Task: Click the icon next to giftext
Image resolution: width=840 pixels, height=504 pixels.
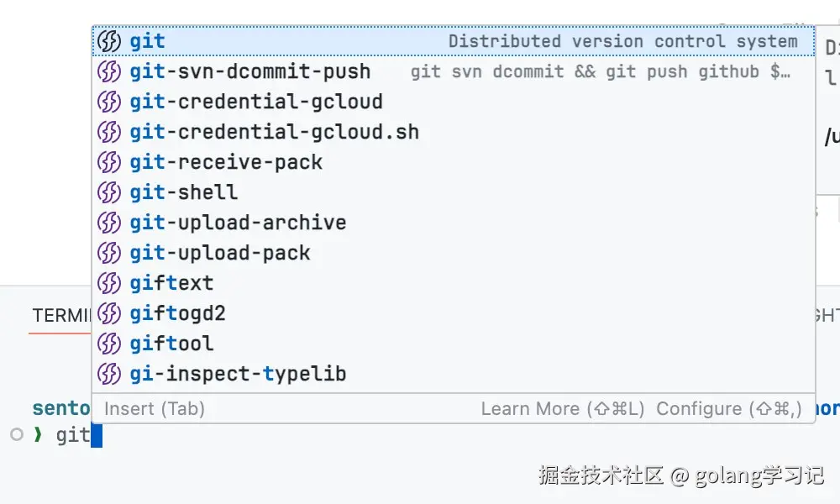Action: [109, 283]
